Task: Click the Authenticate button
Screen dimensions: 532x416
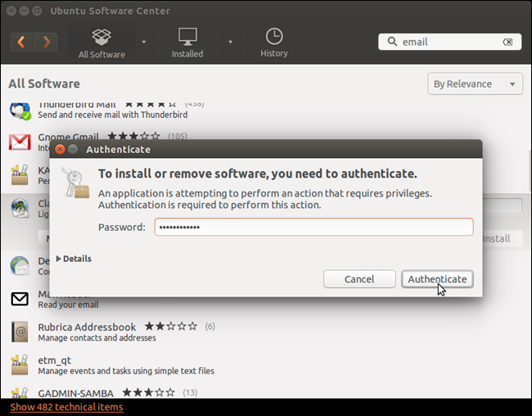Action: click(437, 279)
